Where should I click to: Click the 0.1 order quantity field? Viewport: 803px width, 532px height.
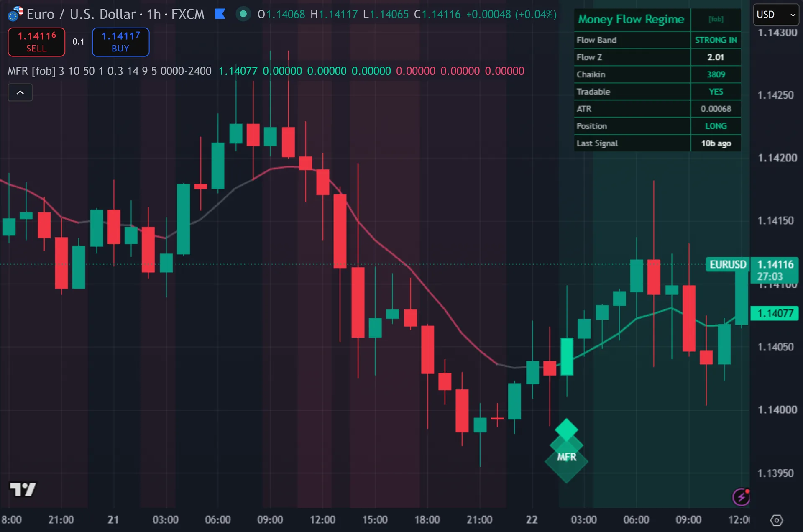pos(78,42)
